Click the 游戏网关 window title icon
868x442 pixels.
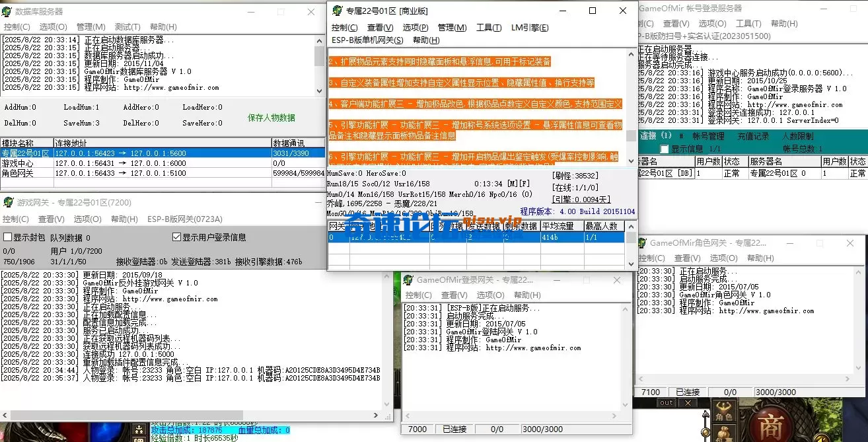(7, 202)
